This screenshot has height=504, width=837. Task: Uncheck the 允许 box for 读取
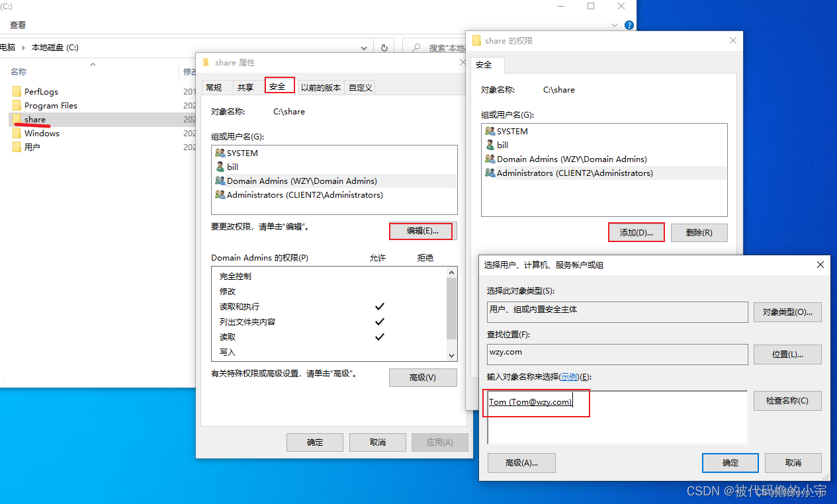click(x=379, y=337)
